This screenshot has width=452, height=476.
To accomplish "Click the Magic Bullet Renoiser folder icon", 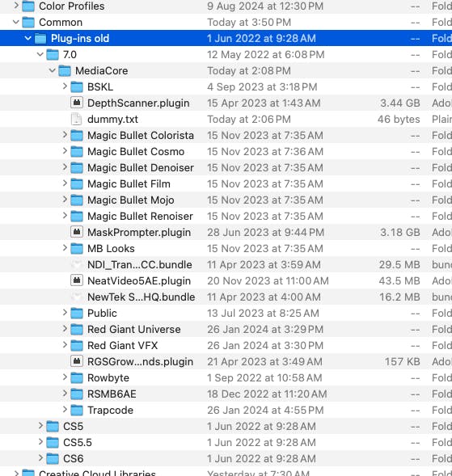I will [x=77, y=216].
